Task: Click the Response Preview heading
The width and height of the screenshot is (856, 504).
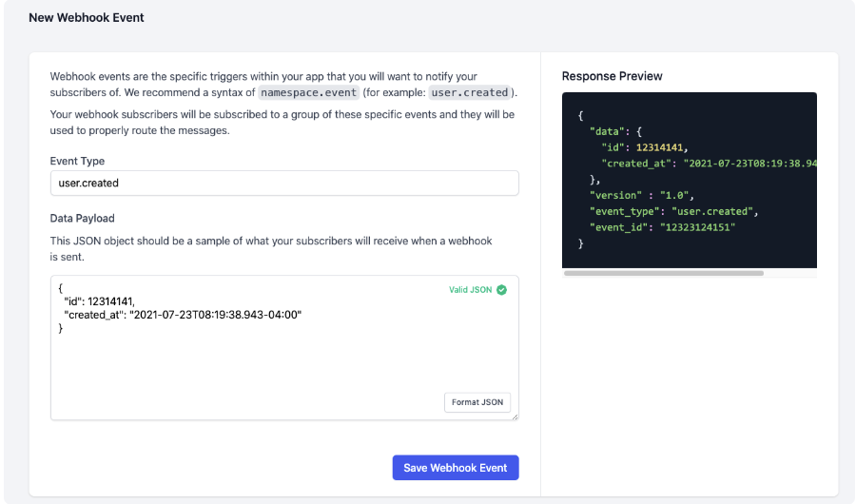Action: pos(612,76)
